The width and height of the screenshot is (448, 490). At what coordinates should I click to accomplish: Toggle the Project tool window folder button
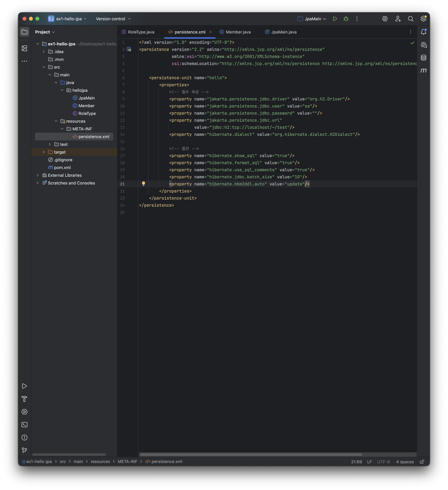coord(24,32)
